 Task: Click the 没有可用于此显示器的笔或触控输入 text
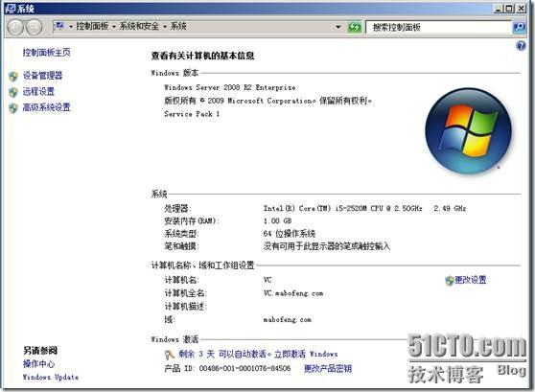tap(327, 246)
